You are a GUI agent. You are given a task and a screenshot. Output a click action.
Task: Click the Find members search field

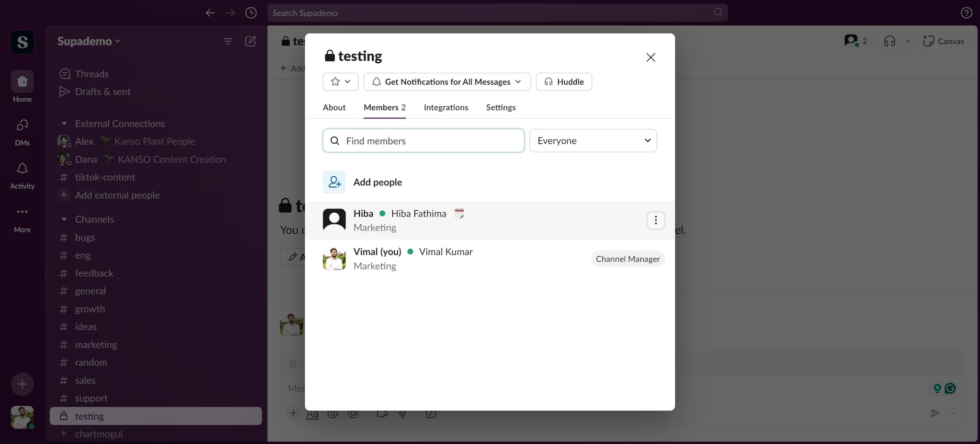[431, 141]
